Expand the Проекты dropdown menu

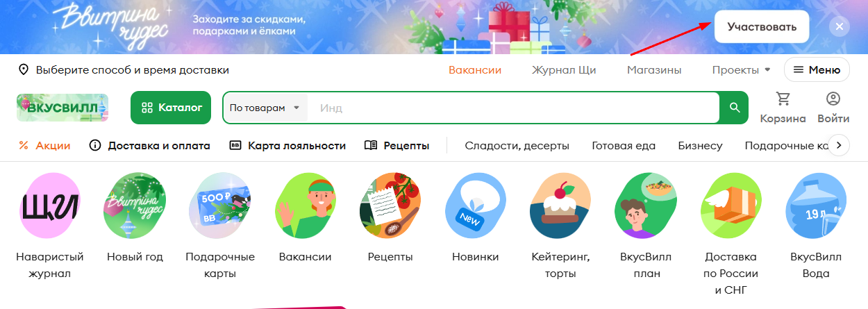click(742, 69)
